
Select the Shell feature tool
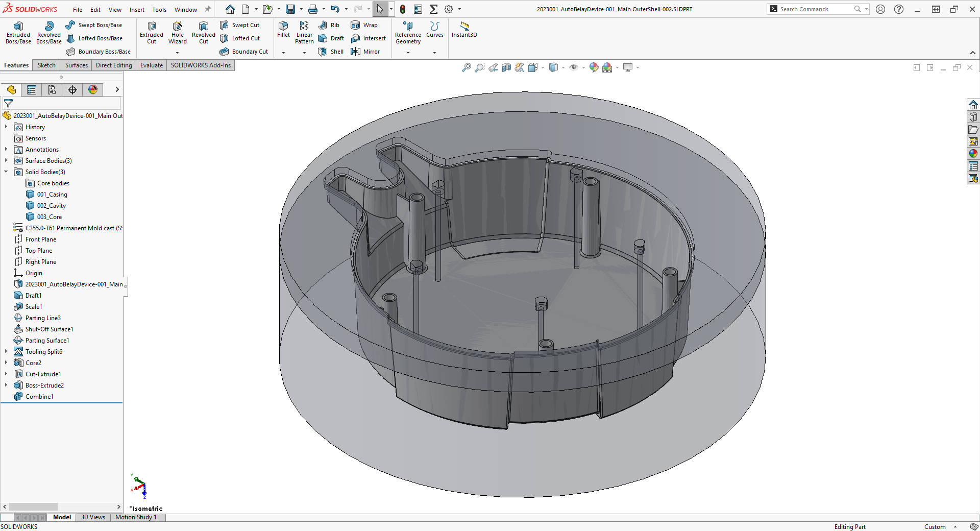pyautogui.click(x=331, y=51)
